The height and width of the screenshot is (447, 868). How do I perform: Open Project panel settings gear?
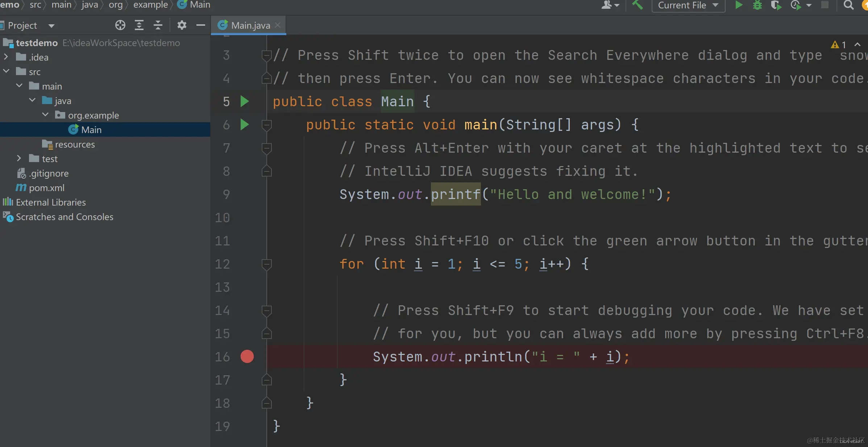[x=182, y=25]
